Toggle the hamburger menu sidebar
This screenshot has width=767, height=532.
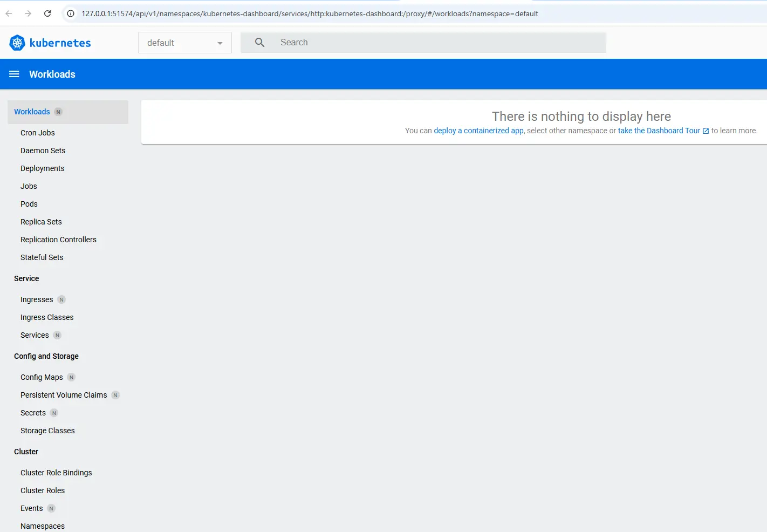(14, 74)
